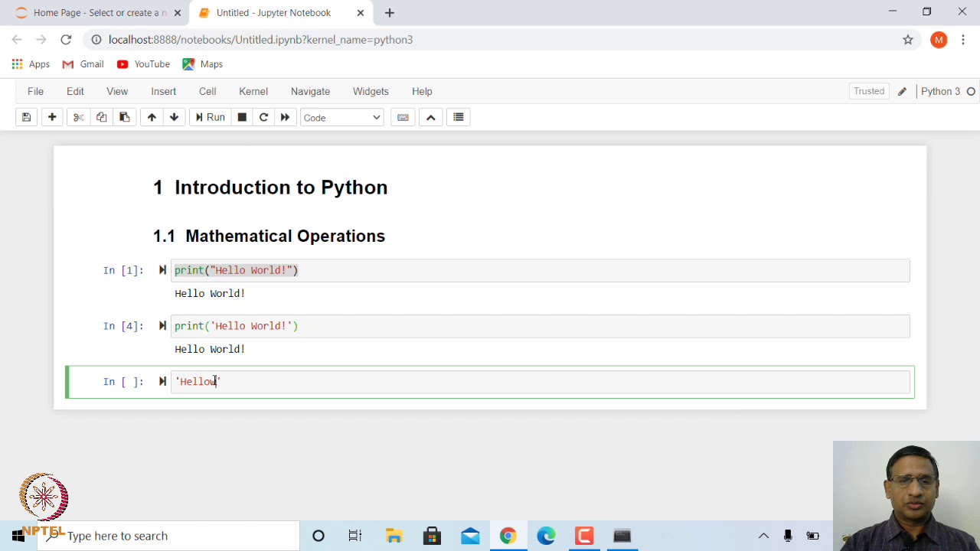Close the Home Page browser tab
The height and width of the screenshot is (551, 980).
pyautogui.click(x=178, y=13)
